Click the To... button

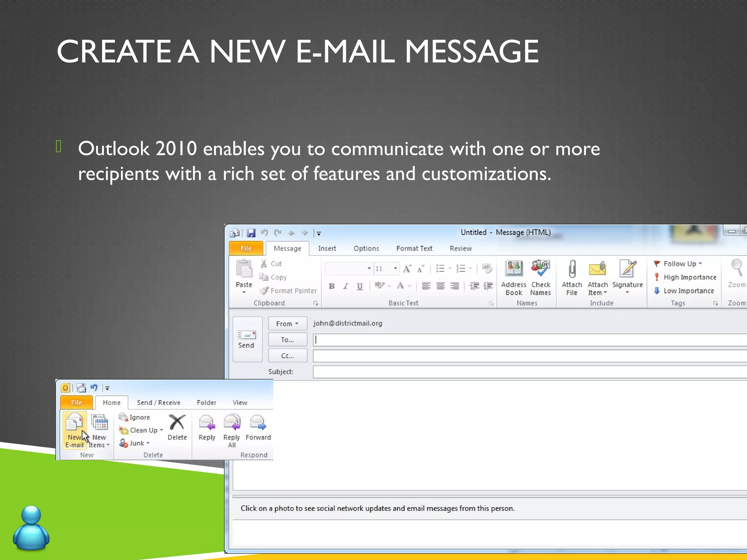click(x=287, y=340)
